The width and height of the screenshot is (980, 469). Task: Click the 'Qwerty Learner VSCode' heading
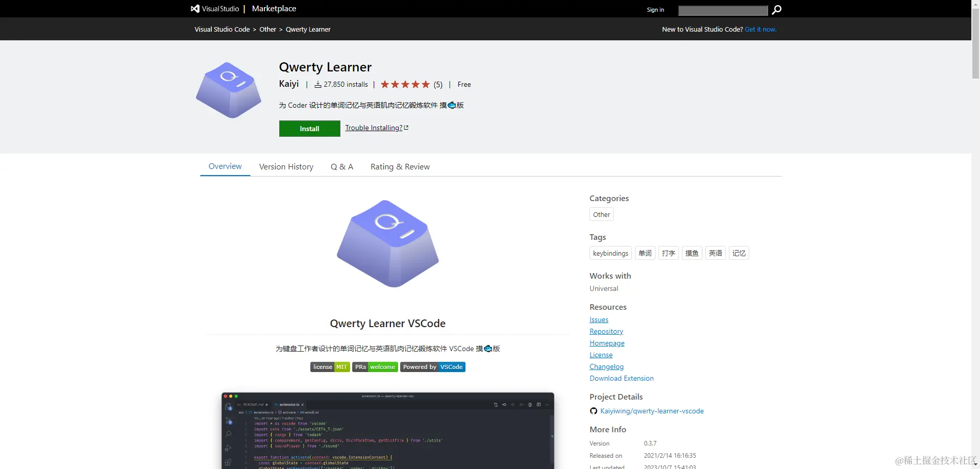(388, 324)
